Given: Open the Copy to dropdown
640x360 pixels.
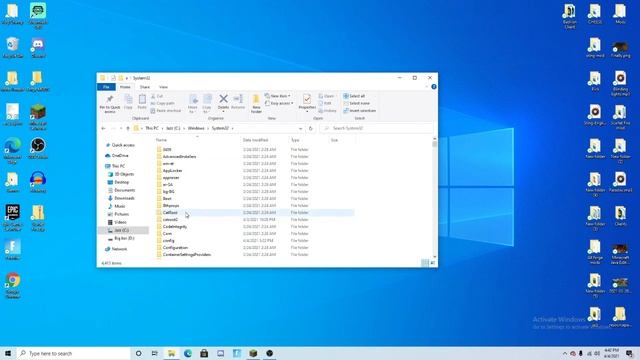Looking at the screenshot, I should point(207,104).
